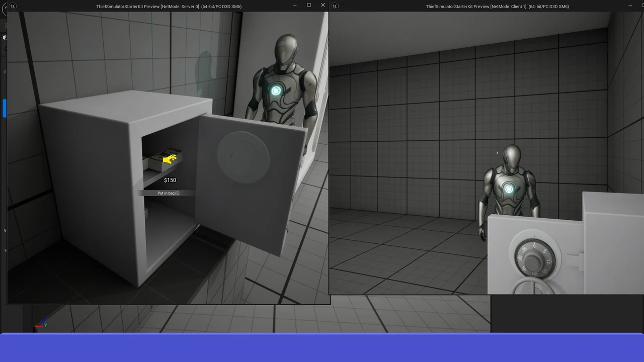Click Unreal logo in Server 0 window

coord(13,6)
